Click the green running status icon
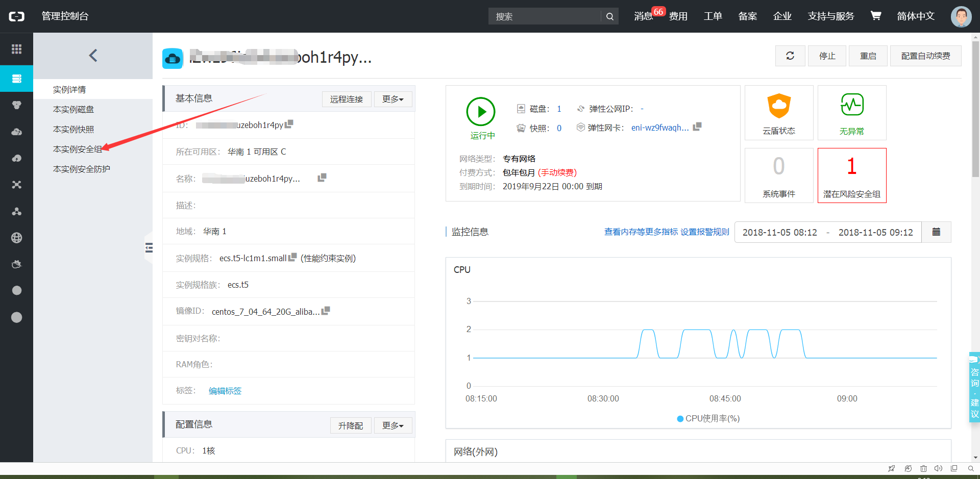980x479 pixels. tap(481, 111)
